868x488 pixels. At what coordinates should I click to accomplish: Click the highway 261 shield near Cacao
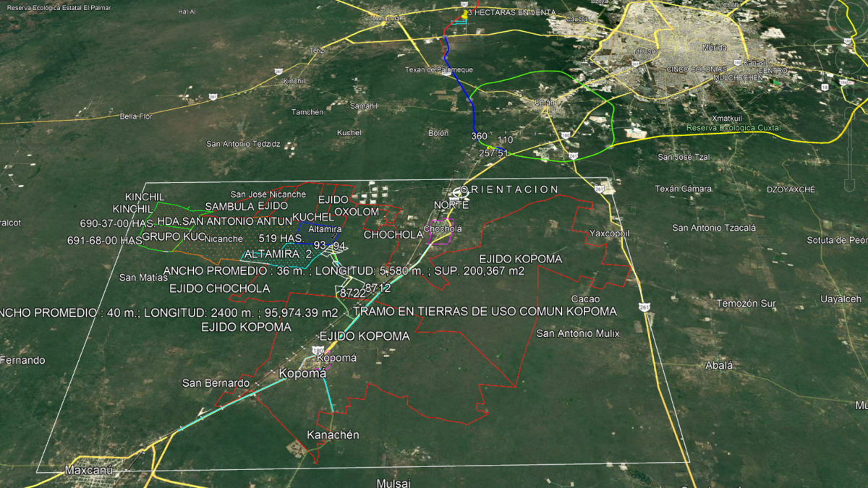644,307
